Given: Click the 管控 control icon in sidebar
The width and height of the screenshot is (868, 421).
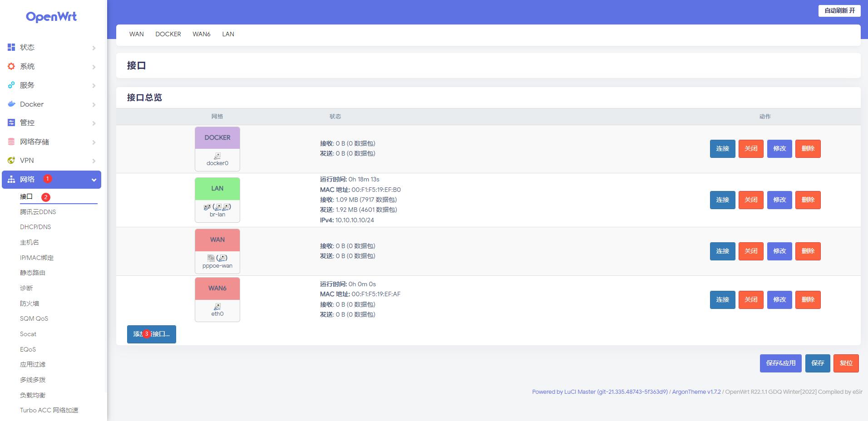Looking at the screenshot, I should point(11,122).
